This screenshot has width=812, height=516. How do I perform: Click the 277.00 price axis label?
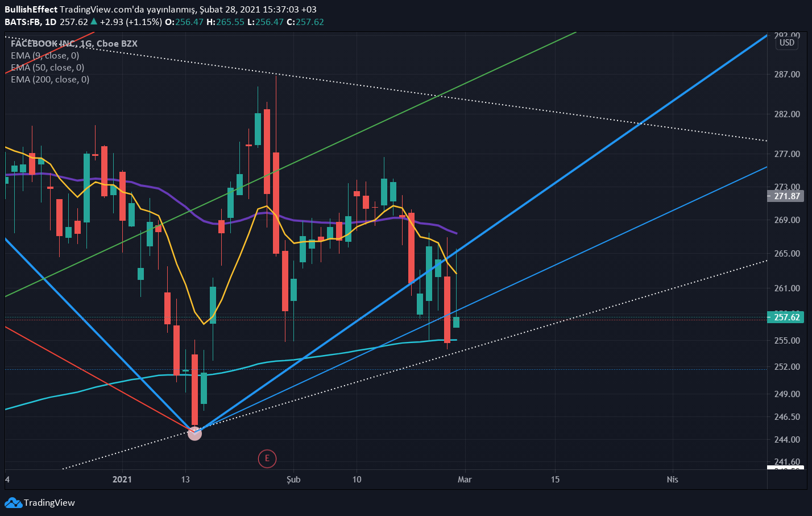click(787, 154)
